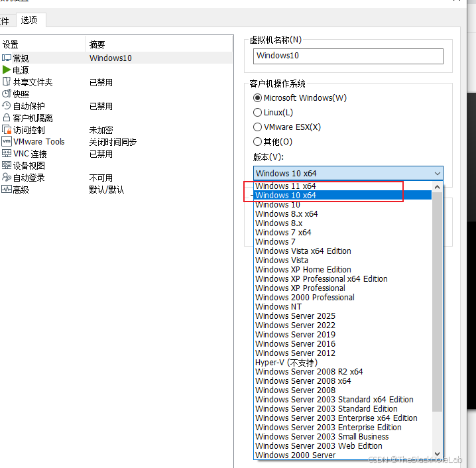This screenshot has height=468, width=476.
Task: Choose Windows Server 2022 from the list
Action: [x=343, y=325]
